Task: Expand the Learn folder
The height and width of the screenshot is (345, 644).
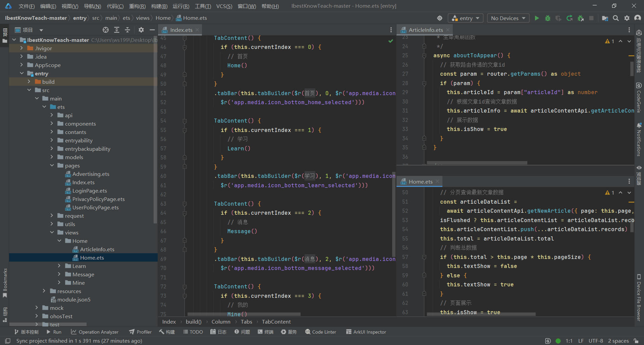Action: tap(59, 266)
